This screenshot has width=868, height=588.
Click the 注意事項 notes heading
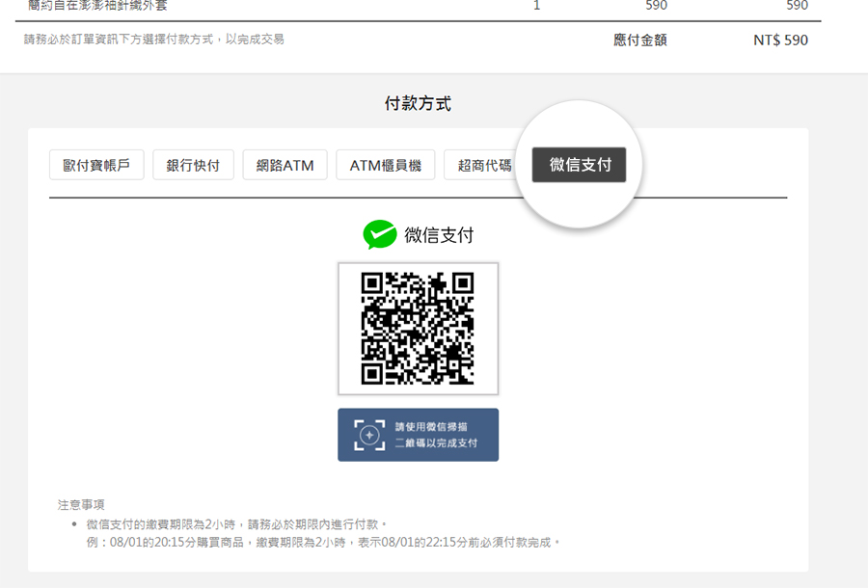(x=81, y=504)
